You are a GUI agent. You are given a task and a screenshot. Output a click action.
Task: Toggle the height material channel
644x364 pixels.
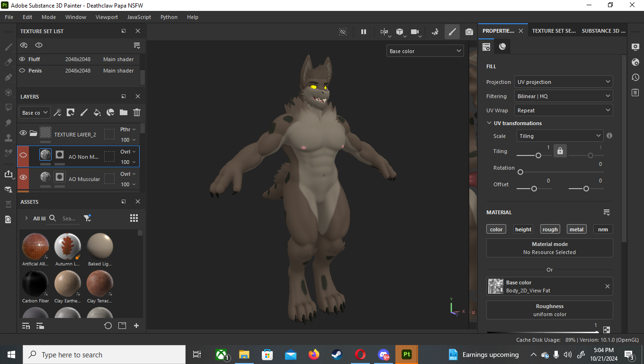[x=523, y=229]
